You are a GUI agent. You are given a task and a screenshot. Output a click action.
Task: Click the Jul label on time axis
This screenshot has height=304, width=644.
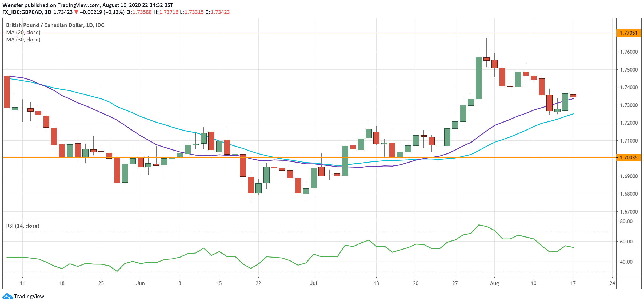pyautogui.click(x=313, y=283)
